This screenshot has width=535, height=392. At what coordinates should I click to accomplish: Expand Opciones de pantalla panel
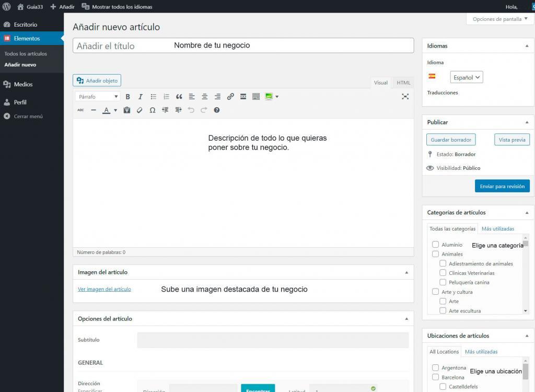click(500, 19)
